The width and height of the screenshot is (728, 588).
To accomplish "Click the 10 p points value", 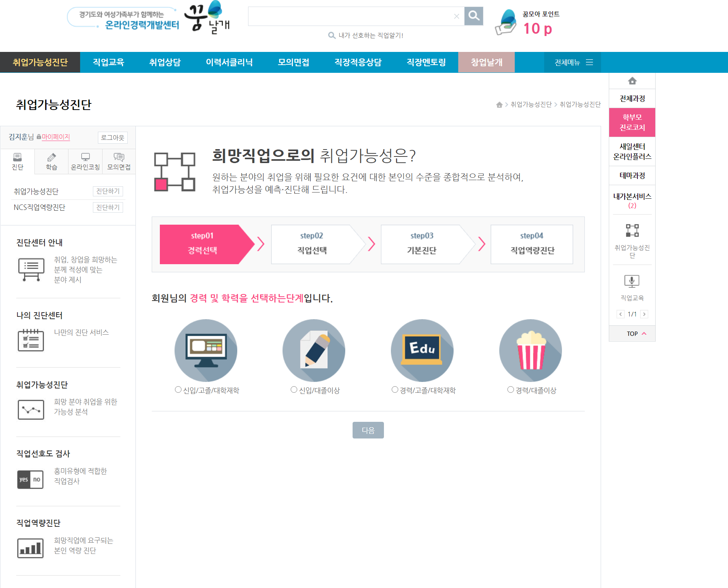I will pos(538,29).
